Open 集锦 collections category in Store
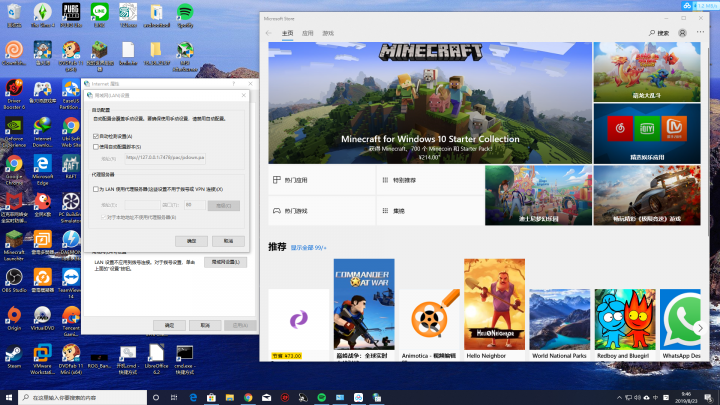720x405 pixels. click(x=430, y=211)
